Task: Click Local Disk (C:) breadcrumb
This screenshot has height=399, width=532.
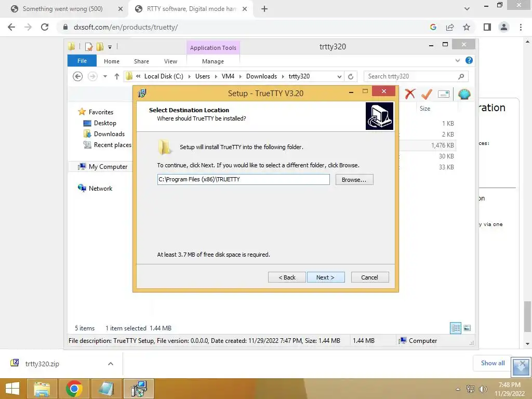Action: click(164, 76)
